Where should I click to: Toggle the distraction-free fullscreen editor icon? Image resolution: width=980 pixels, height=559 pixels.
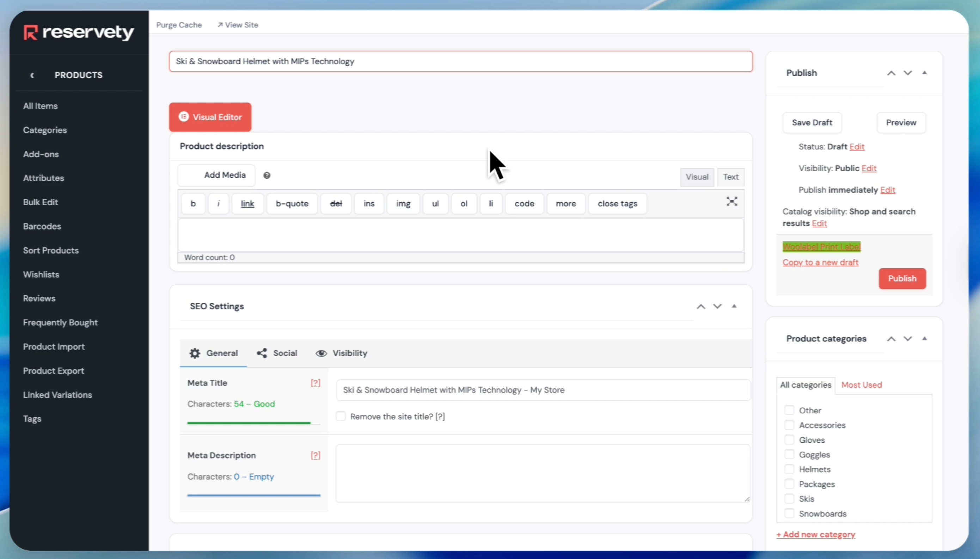click(731, 202)
